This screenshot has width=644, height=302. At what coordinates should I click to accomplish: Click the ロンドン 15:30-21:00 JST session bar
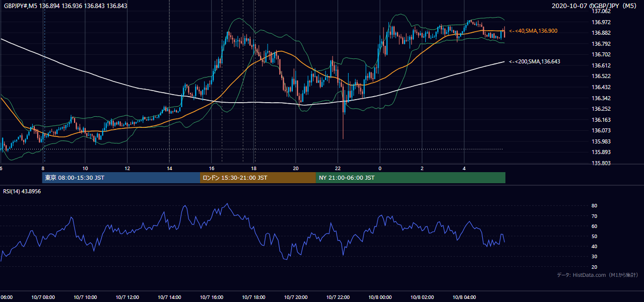coord(258,178)
